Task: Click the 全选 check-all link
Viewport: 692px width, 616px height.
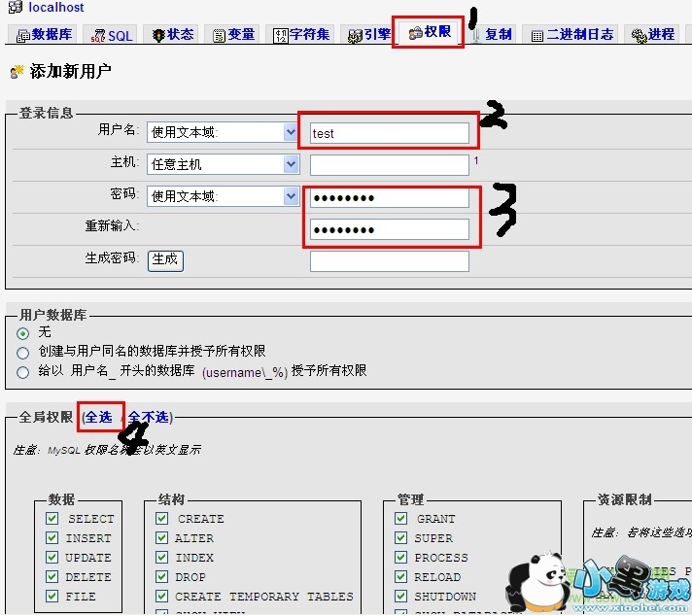Action: coord(98,417)
